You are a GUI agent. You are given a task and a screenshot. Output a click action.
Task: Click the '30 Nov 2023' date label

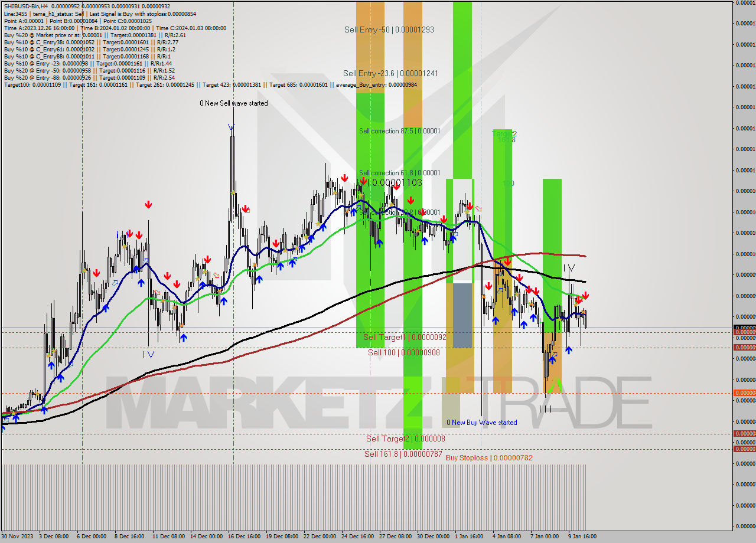[18, 537]
